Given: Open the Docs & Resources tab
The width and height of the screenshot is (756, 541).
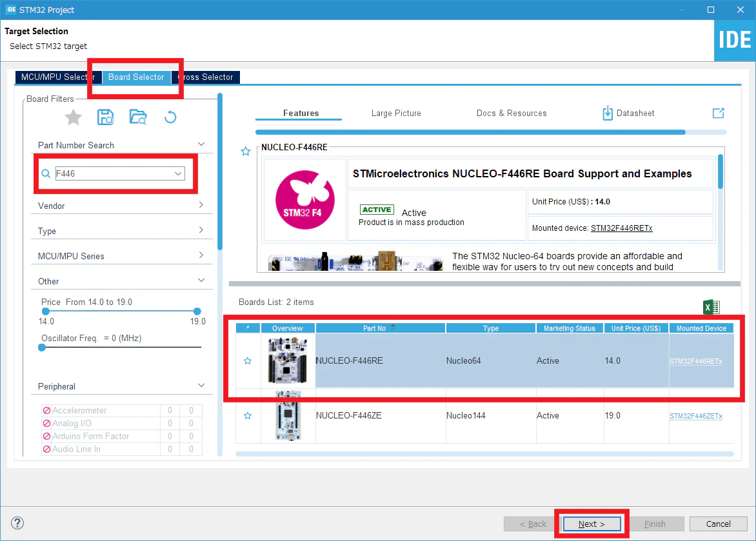Looking at the screenshot, I should pyautogui.click(x=512, y=113).
